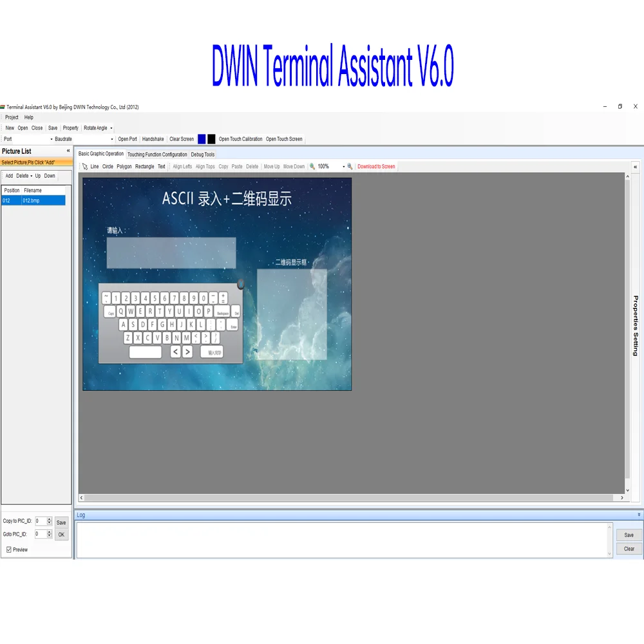Click the Filename column header
The height and width of the screenshot is (644, 644).
pyautogui.click(x=43, y=191)
